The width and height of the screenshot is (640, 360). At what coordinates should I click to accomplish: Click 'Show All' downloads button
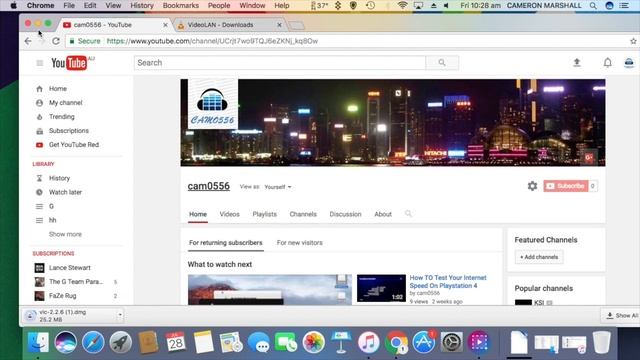pyautogui.click(x=622, y=316)
